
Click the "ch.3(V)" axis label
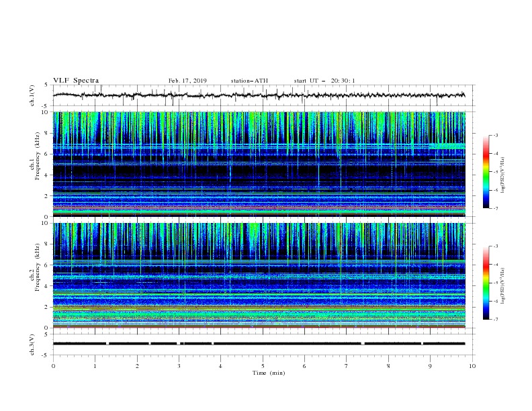click(x=32, y=345)
